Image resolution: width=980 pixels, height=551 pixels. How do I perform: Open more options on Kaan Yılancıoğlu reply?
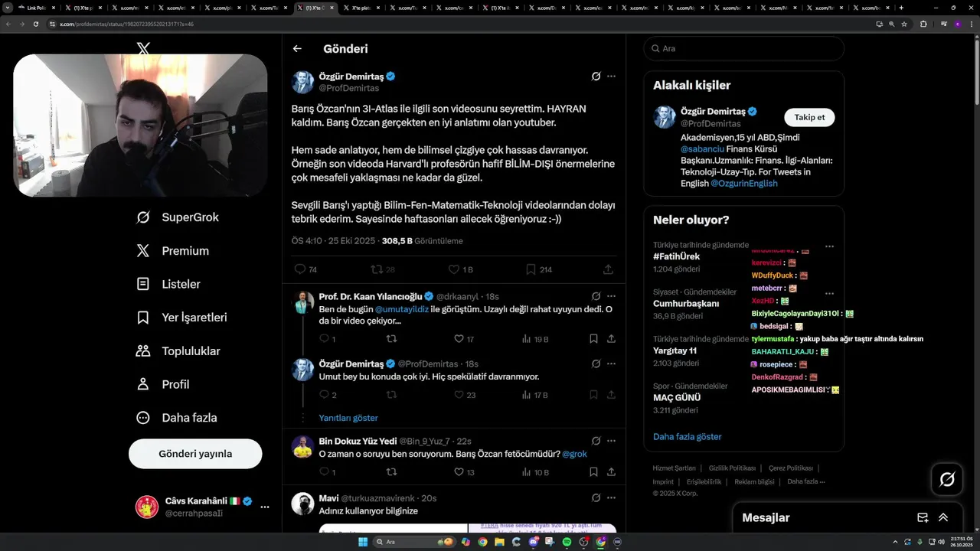coord(611,296)
